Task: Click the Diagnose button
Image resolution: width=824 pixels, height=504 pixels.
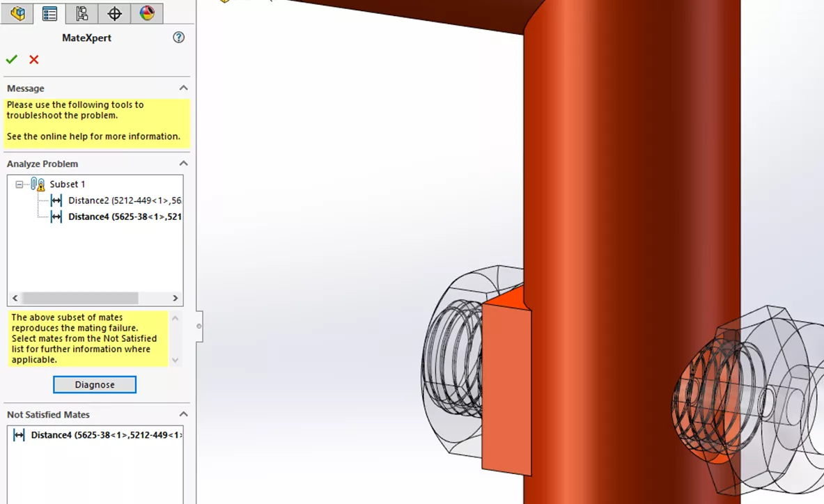Action: [95, 384]
